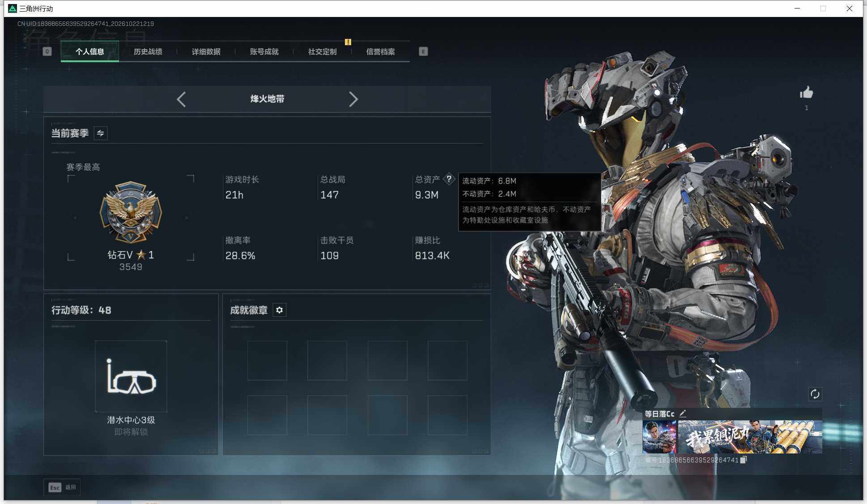Click the 行动等级: 48 label

(x=81, y=310)
